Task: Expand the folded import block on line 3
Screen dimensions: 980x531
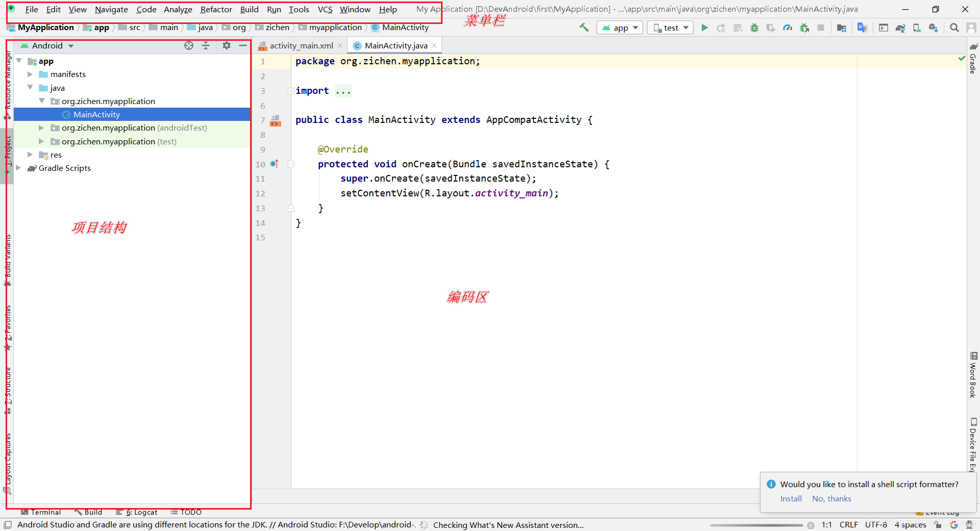Action: (290, 91)
